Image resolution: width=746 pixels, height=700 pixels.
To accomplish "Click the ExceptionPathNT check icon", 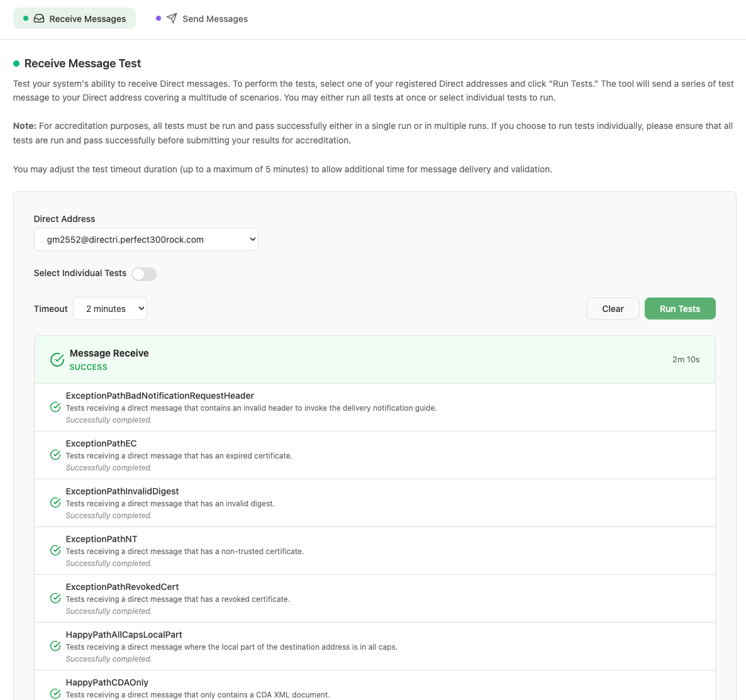I will click(x=55, y=550).
